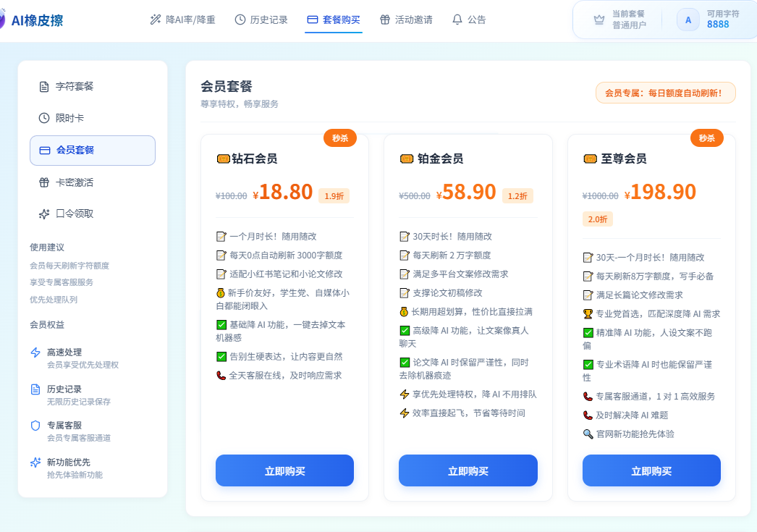Open the 降AI率/降重 page
The image size is (757, 532).
click(182, 20)
